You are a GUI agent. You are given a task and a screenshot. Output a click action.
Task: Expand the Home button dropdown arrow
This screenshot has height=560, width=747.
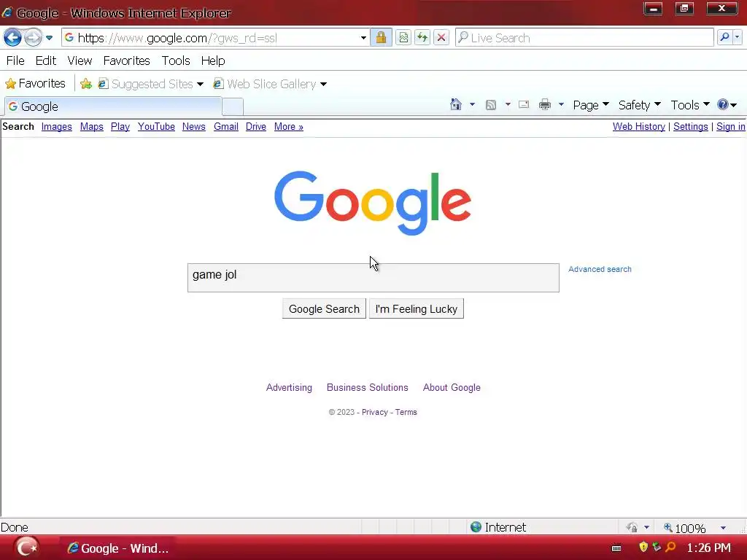pos(472,104)
